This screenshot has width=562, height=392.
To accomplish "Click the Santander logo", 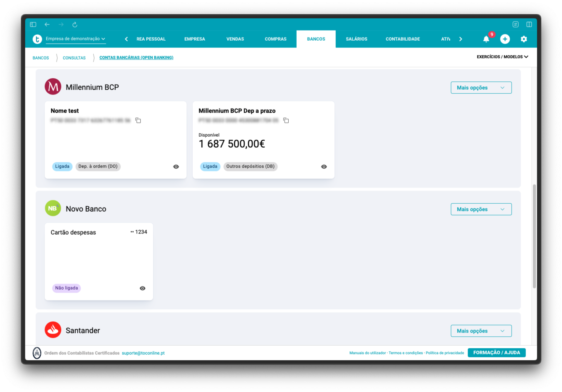I will pos(53,330).
